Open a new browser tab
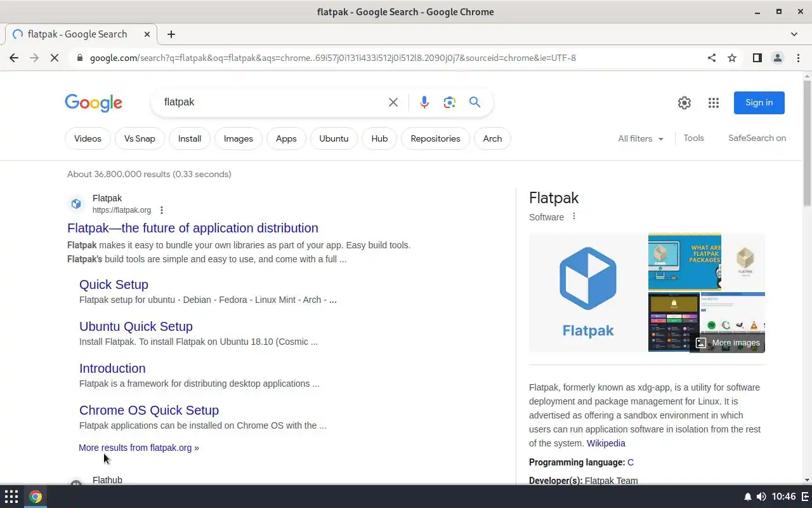This screenshot has width=812, height=508. pyautogui.click(x=171, y=34)
